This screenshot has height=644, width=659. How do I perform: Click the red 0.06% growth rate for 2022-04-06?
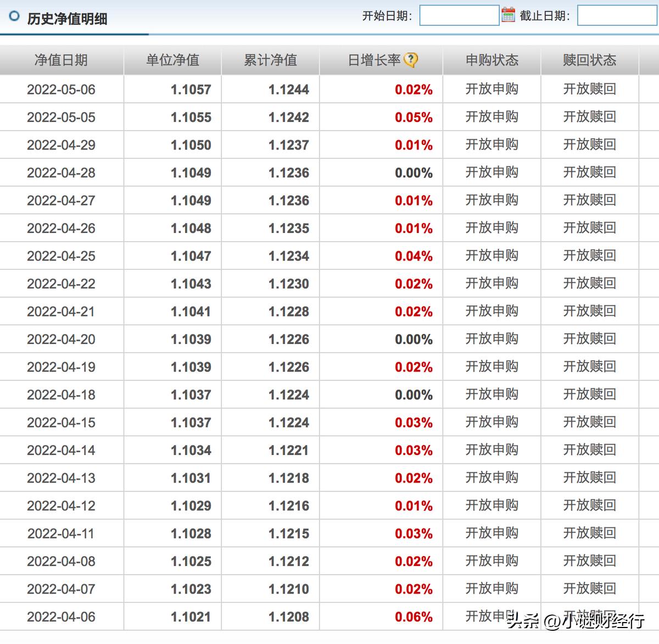coord(413,617)
